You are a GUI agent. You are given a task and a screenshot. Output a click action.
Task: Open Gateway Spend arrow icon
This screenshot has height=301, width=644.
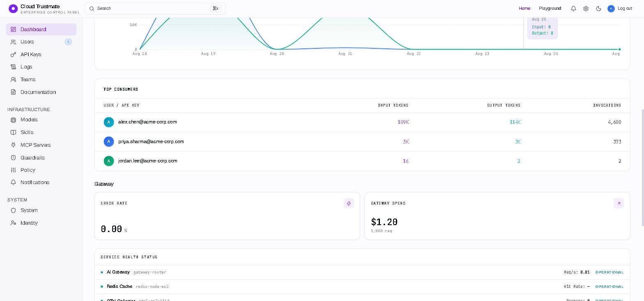click(x=619, y=203)
